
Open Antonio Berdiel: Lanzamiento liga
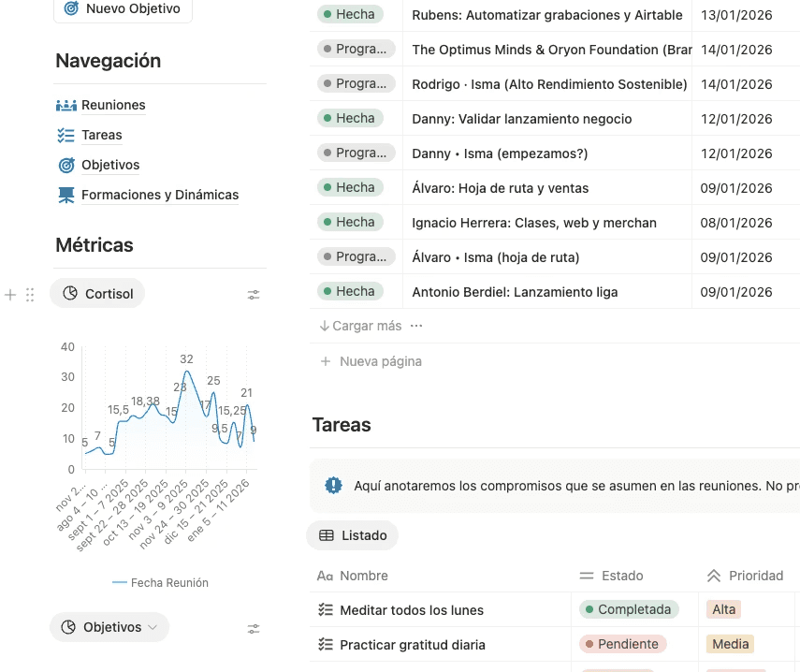[515, 292]
